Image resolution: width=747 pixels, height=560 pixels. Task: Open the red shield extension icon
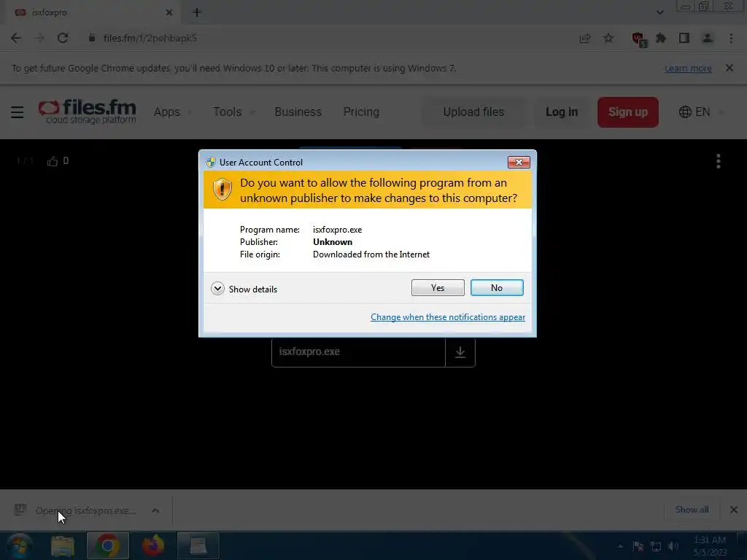638,39
